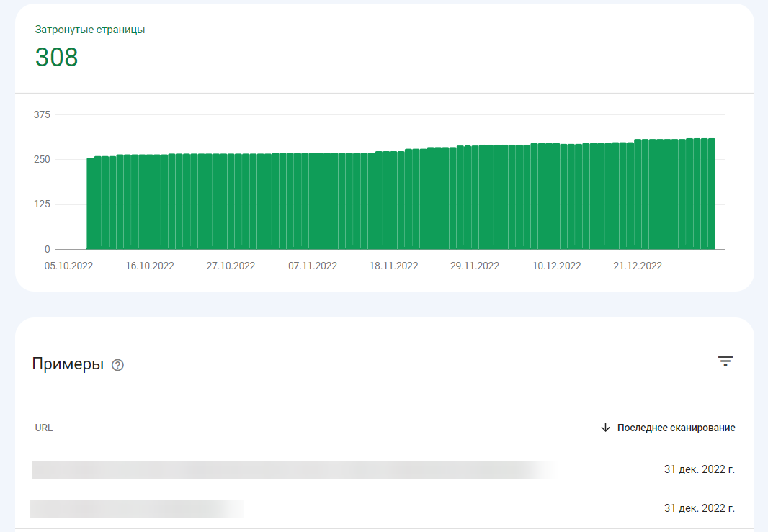The height and width of the screenshot is (532, 768).
Task: Click the 308 affected pages count
Action: point(56,57)
